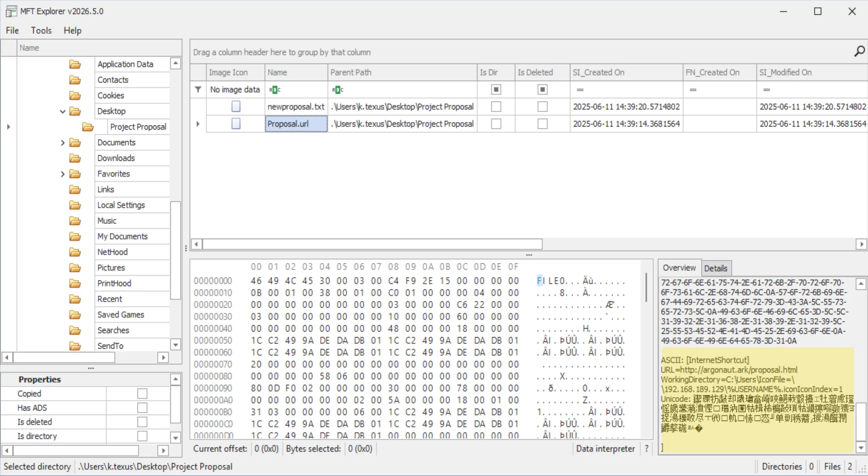Click the Downloads folder icon
868x476 pixels.
(x=75, y=158)
